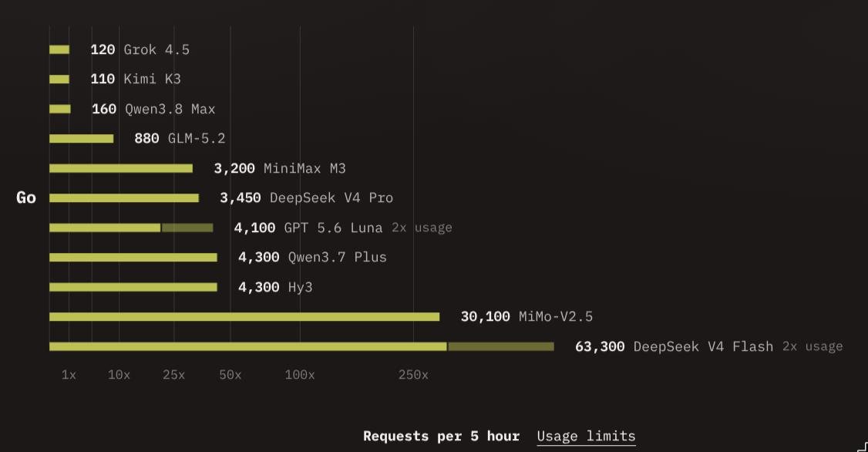The image size is (868, 452).
Task: Click the 120 requests value
Action: (x=103, y=50)
